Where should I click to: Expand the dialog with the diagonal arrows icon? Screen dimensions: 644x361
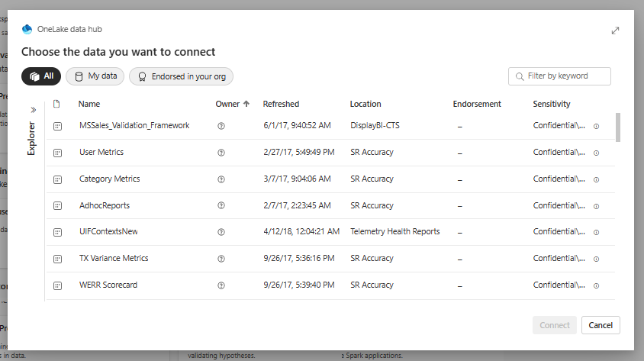615,31
